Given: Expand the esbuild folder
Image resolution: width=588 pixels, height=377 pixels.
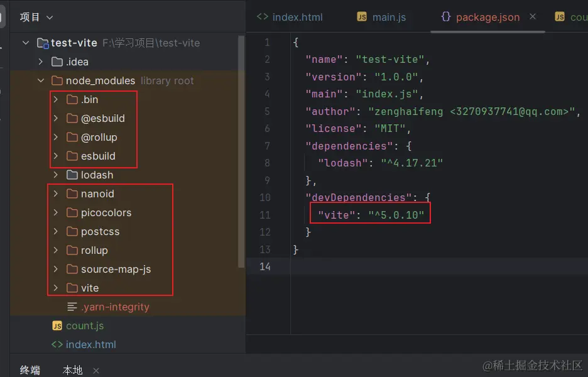Looking at the screenshot, I should pos(55,156).
